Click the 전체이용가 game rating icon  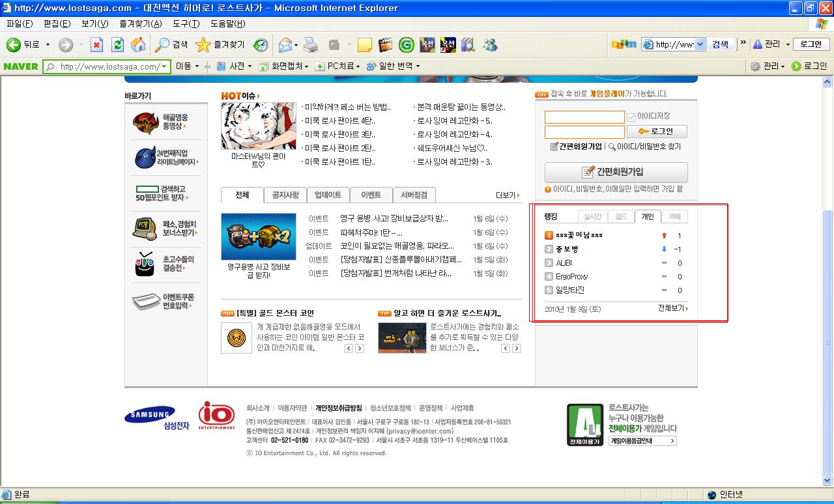[x=585, y=425]
